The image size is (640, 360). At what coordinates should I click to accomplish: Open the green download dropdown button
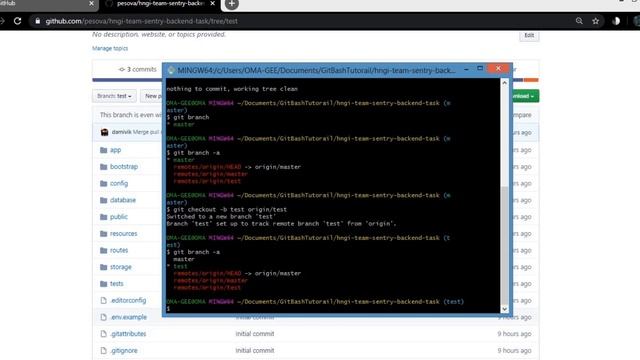[x=525, y=96]
